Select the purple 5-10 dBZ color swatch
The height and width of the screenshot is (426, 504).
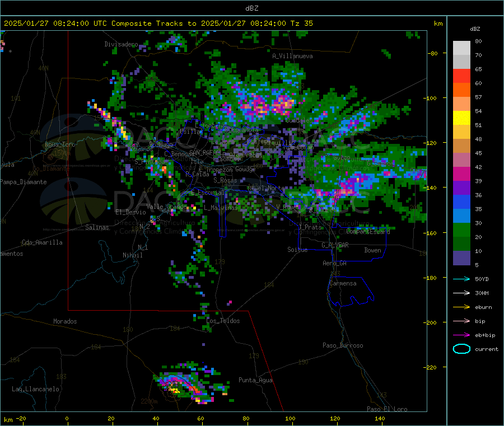tap(461, 258)
